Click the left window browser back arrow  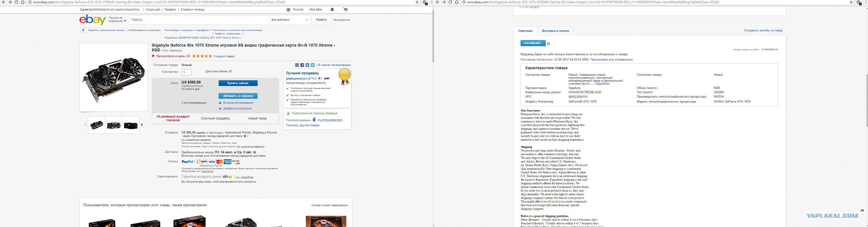(x=4, y=2)
